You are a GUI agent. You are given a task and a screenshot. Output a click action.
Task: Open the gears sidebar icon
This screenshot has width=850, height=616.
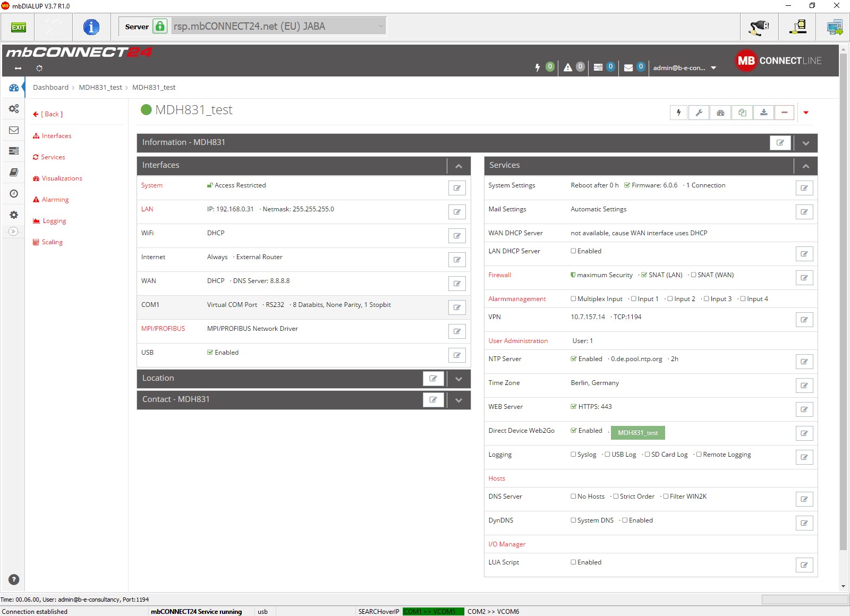pos(14,109)
